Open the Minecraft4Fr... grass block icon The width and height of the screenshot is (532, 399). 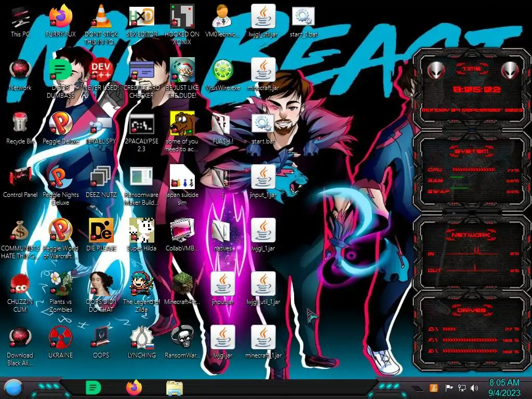(x=182, y=289)
